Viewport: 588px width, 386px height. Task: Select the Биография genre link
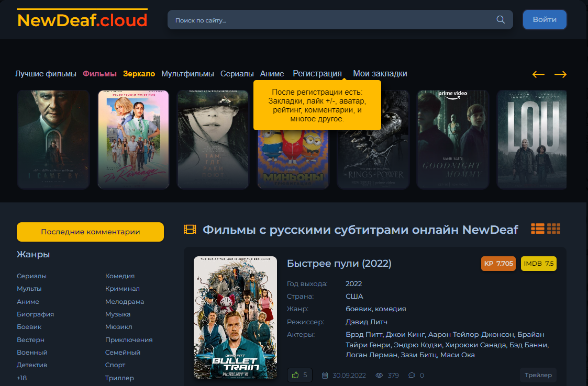coord(35,314)
